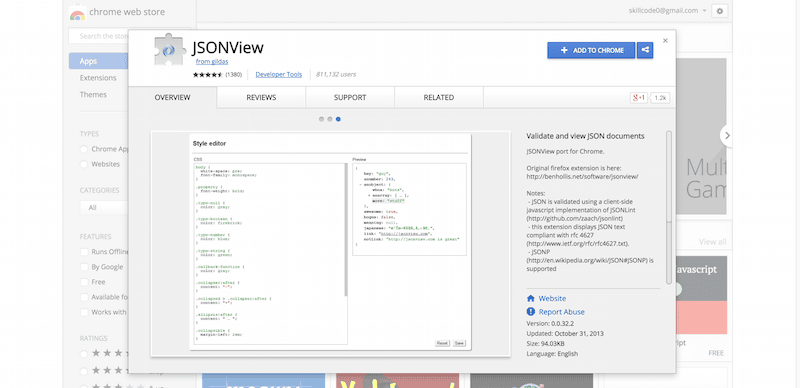The height and width of the screenshot is (388, 800).
Task: Click the JSONView puzzle piece icon
Action: (170, 50)
